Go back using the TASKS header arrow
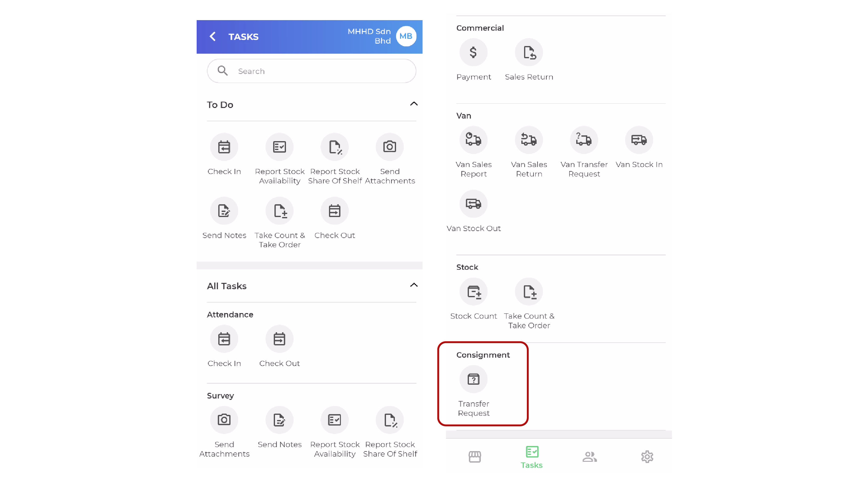The height and width of the screenshot is (488, 868). tap(213, 36)
